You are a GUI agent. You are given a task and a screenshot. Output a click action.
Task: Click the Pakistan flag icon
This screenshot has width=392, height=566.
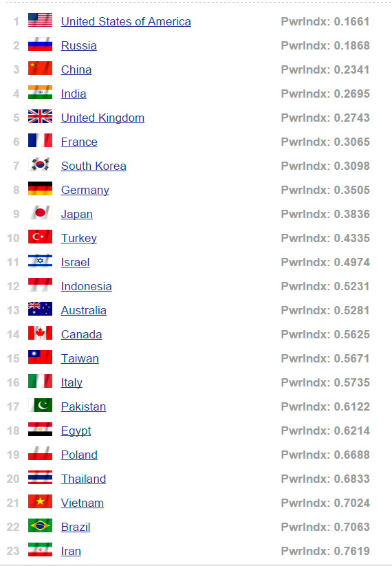40,405
